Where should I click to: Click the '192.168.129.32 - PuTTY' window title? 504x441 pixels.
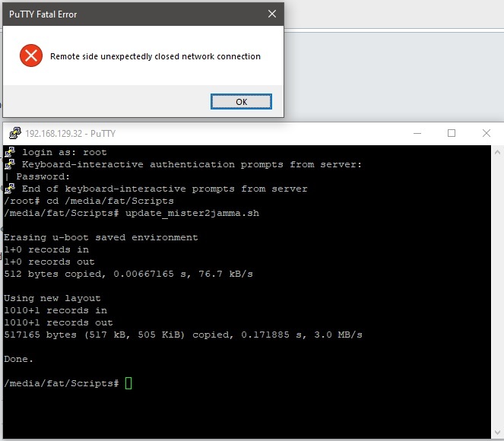(71, 133)
